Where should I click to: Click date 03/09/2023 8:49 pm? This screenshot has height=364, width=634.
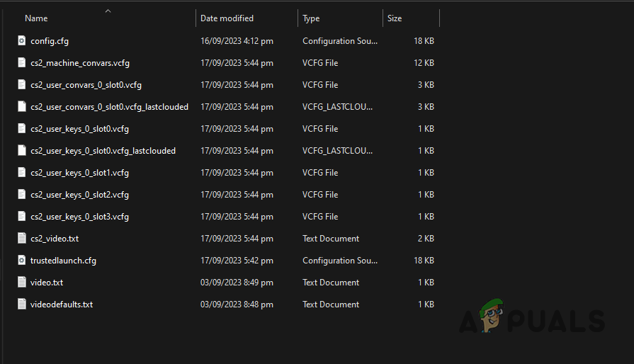237,283
